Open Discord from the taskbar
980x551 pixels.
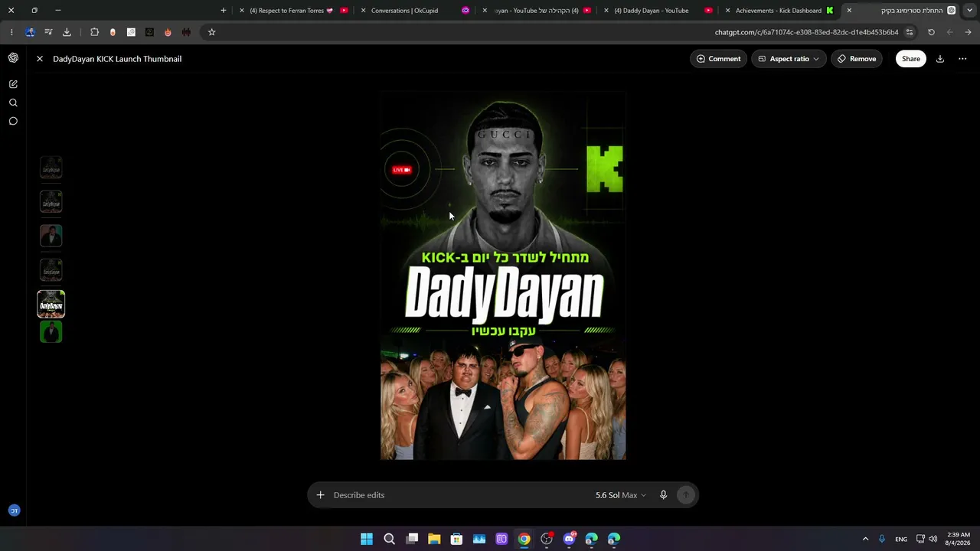click(x=569, y=539)
